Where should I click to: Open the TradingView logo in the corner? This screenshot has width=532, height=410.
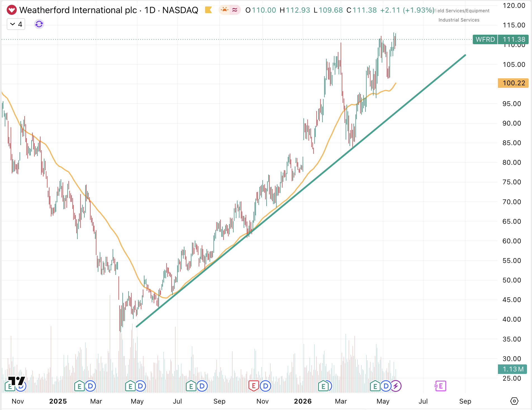(x=16, y=381)
